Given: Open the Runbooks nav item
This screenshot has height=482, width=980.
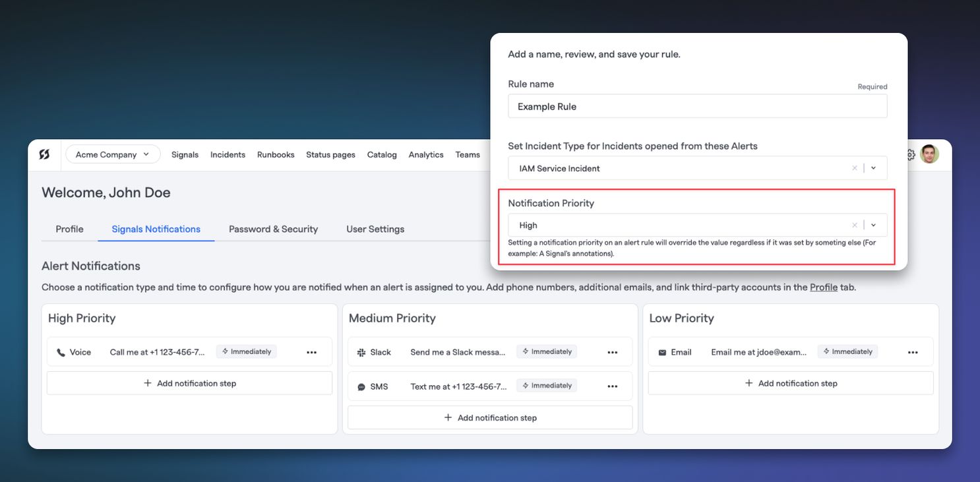Looking at the screenshot, I should [x=276, y=154].
